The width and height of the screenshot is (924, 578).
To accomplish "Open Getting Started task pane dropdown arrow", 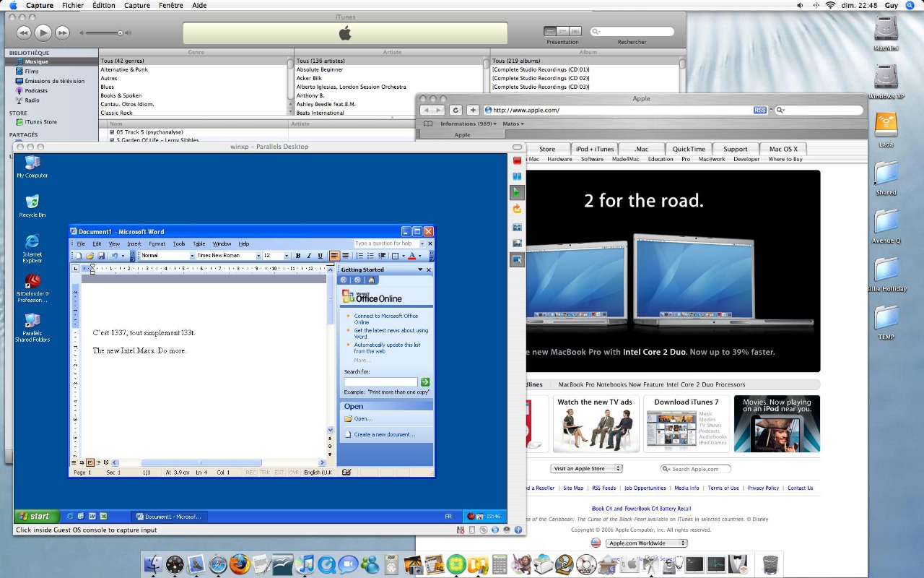I will pos(420,269).
